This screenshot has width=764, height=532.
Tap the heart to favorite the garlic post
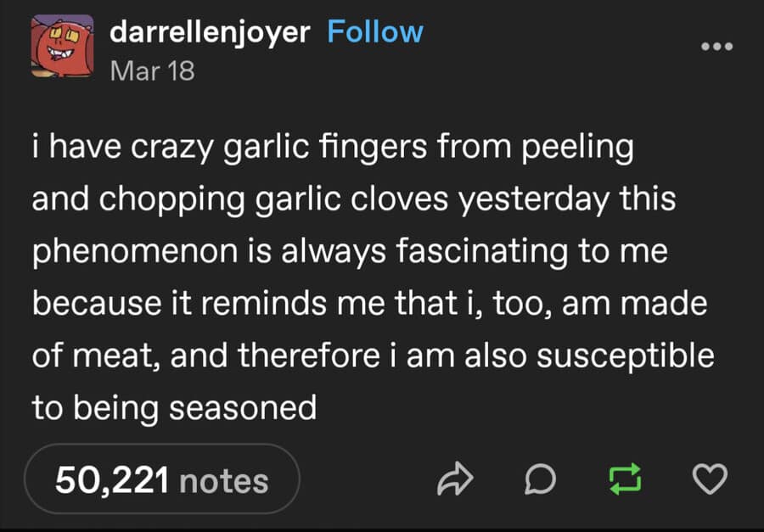pyautogui.click(x=711, y=479)
